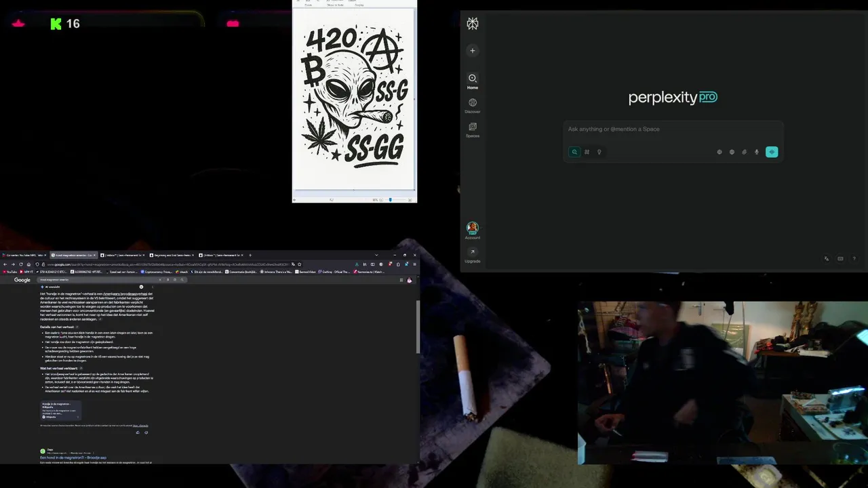Give thumbs up to AI overview
The image size is (868, 488).
[138, 432]
